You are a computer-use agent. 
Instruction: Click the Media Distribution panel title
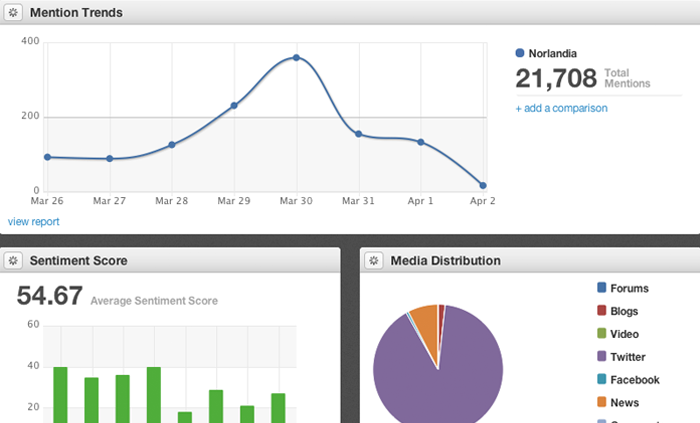(446, 261)
